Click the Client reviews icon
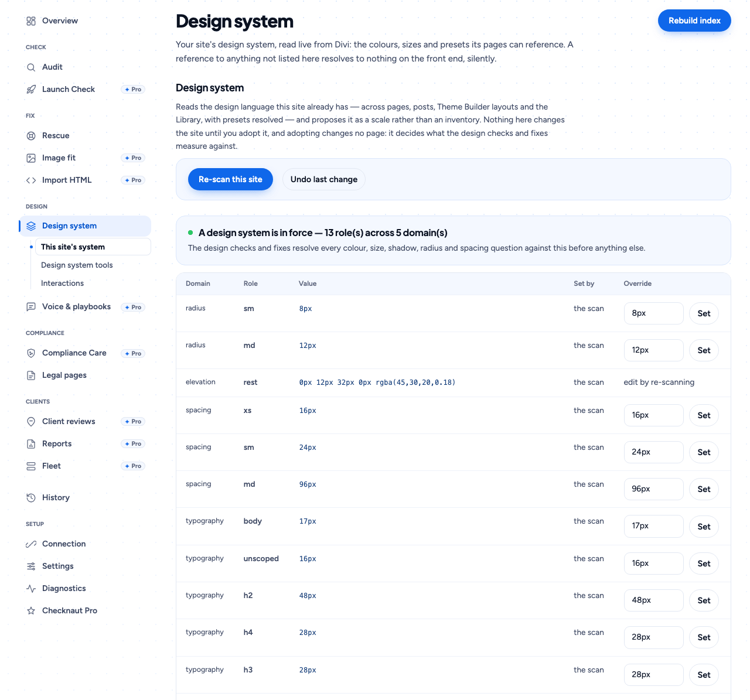Image resolution: width=750 pixels, height=700 pixels. pos(31,422)
